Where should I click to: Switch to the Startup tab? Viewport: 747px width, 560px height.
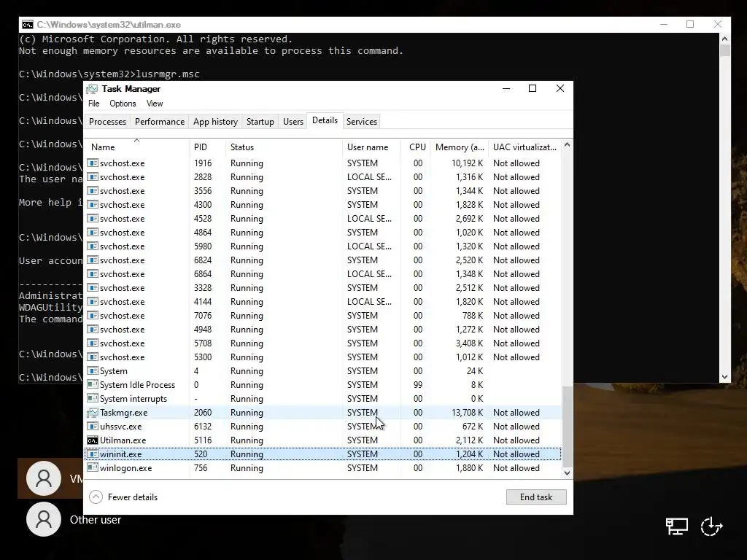[260, 122]
